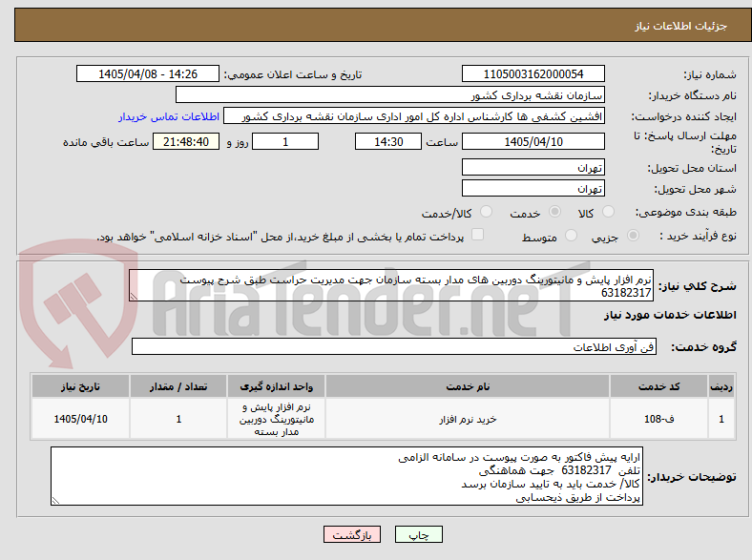
Task: Click the شهر محل تحویل field تهران
Action: (533, 188)
